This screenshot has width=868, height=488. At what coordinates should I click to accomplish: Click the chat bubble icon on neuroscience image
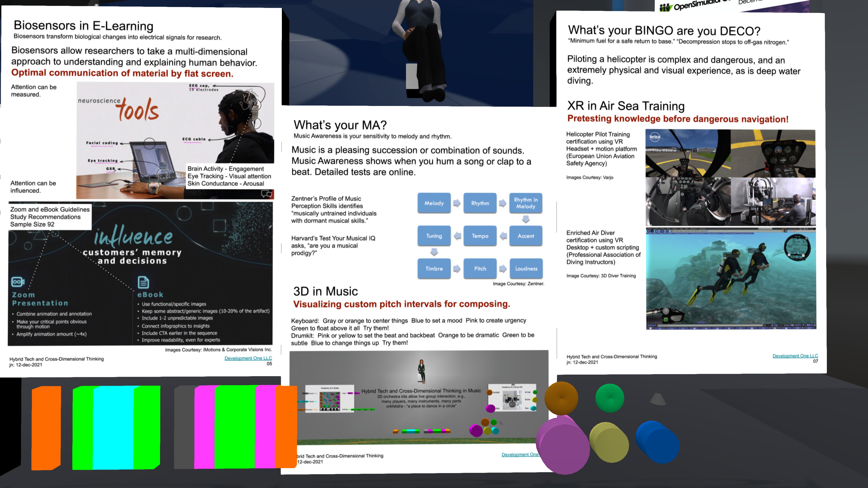click(x=266, y=194)
